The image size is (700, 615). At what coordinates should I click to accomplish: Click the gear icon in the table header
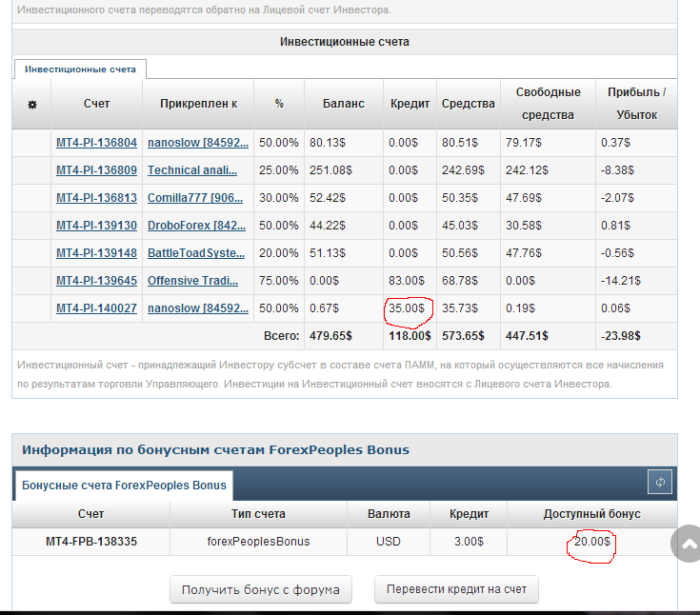click(32, 105)
